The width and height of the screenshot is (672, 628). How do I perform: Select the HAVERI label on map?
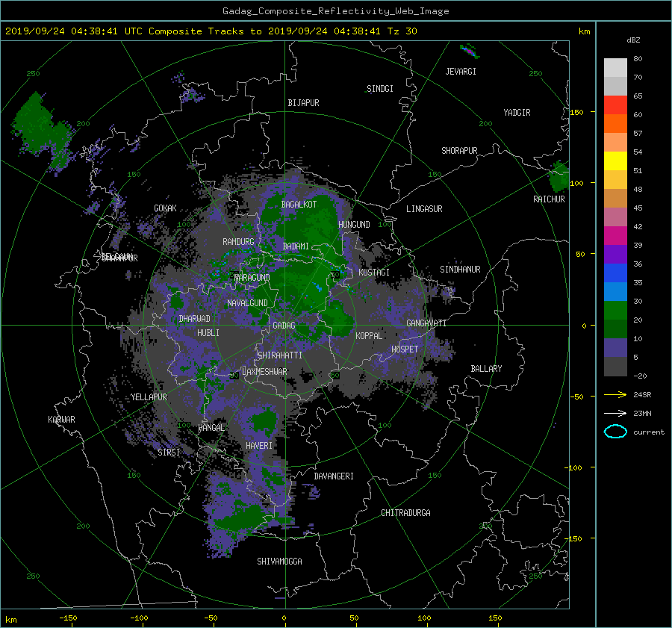[259, 445]
